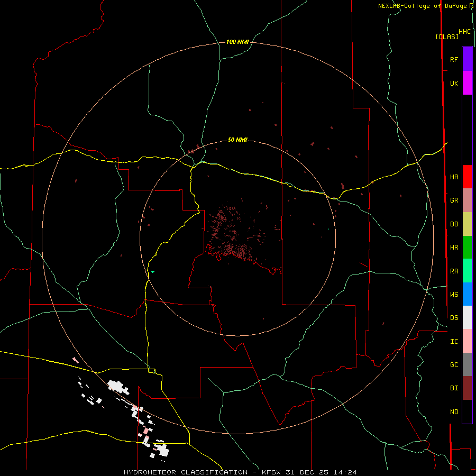Click the GC legend label
The height and width of the screenshot is (476, 476).
pos(454,365)
